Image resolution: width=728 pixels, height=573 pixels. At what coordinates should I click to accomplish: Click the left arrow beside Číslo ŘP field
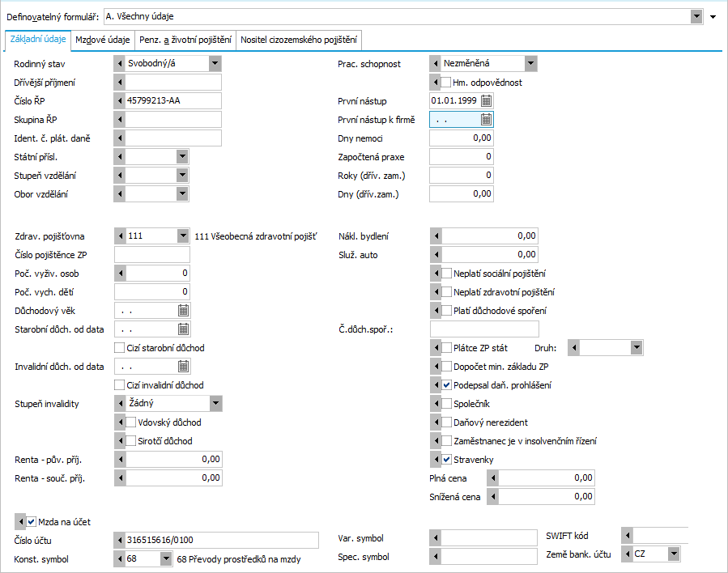pos(121,100)
